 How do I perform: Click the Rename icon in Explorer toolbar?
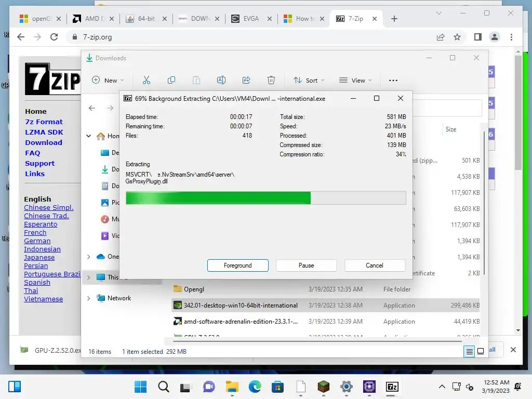point(221,81)
